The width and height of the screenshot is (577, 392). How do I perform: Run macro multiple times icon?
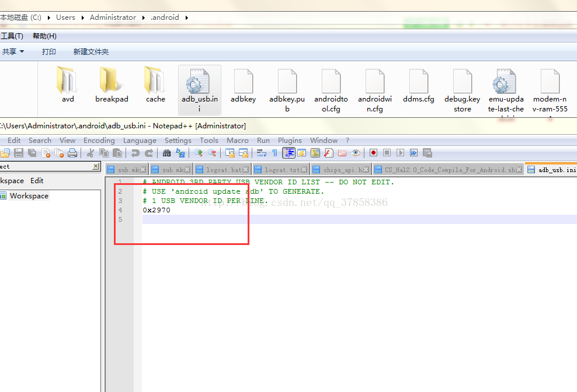tap(413, 153)
